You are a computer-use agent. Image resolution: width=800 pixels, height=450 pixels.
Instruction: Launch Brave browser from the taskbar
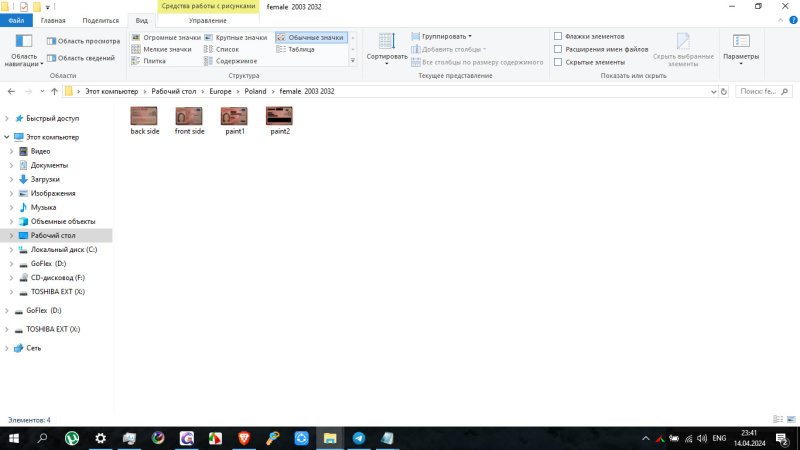point(244,438)
